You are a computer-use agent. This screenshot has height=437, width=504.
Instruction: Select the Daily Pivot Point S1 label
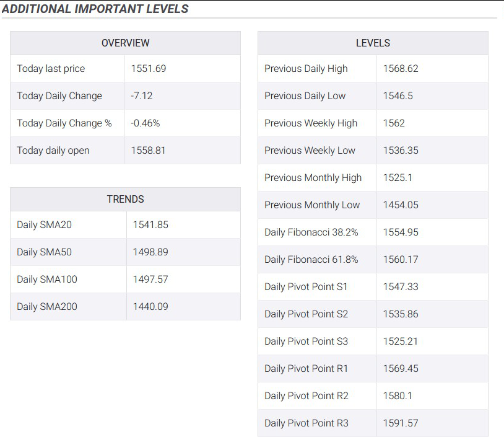(x=306, y=287)
